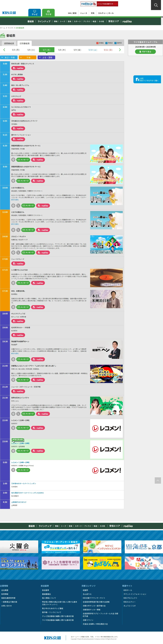Viewport: 163px width, 644px height.
Task: Jump to the あさ・午前 time block
Action: [9, 58]
